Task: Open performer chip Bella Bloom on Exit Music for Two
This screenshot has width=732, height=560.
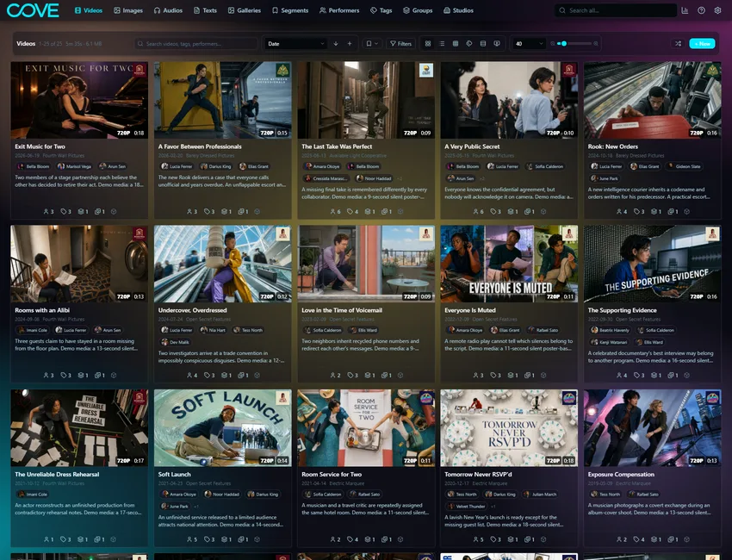Action: point(33,166)
